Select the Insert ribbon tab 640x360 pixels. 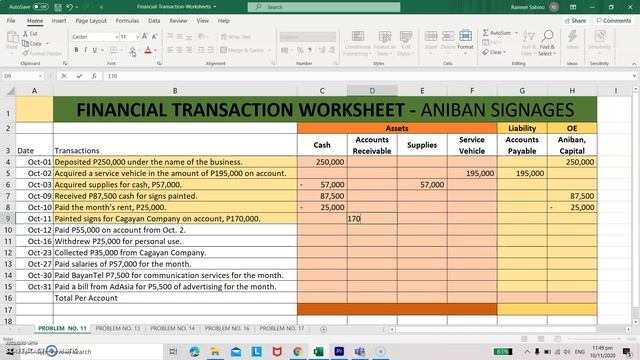(x=59, y=20)
